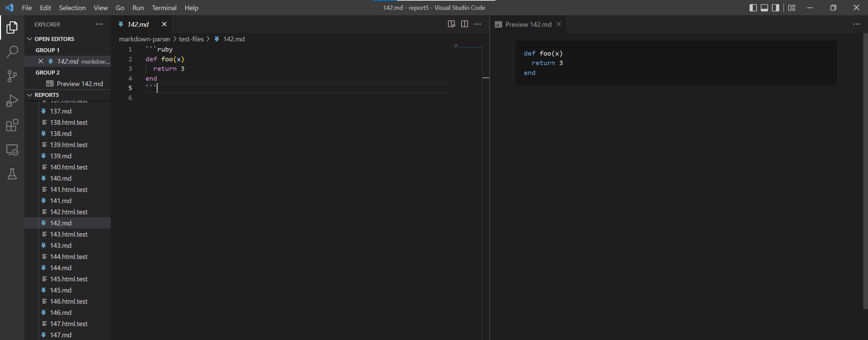Viewport: 868px width, 340px height.
Task: Open 143.md in the file tree
Action: tap(61, 245)
